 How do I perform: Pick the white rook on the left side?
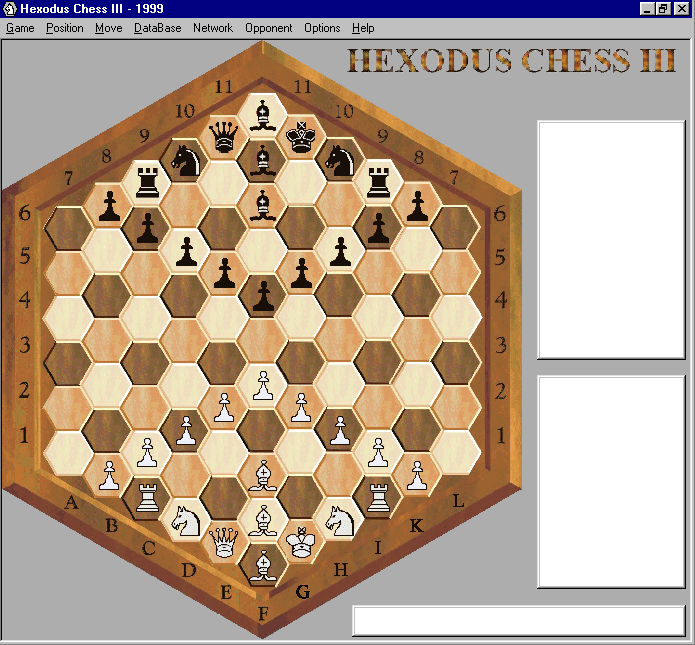147,498
